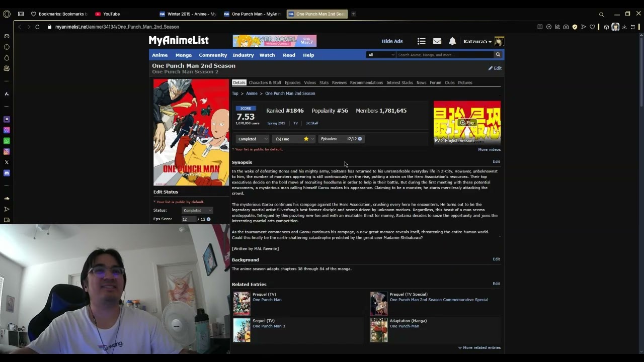This screenshot has height=362, width=644.
Task: Open the Katzura5 profile dropdown
Action: coord(477,41)
